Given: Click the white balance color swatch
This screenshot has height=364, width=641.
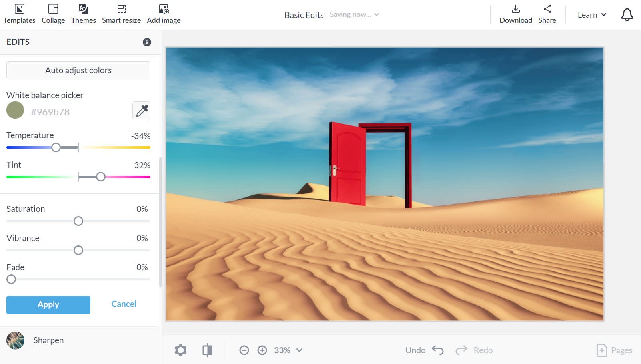Looking at the screenshot, I should pos(15,110).
